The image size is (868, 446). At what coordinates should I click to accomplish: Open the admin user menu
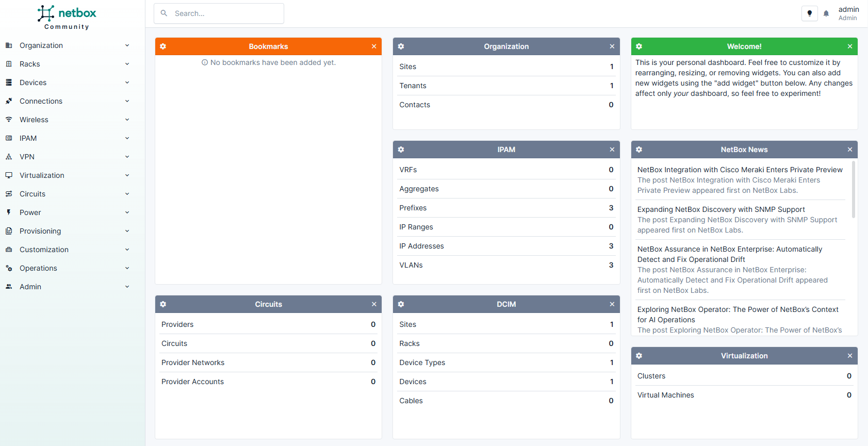848,13
